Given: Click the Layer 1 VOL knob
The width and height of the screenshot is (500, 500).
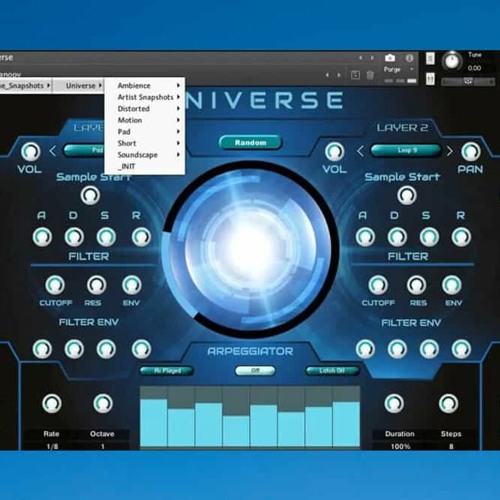Looking at the screenshot, I should pyautogui.click(x=30, y=152).
